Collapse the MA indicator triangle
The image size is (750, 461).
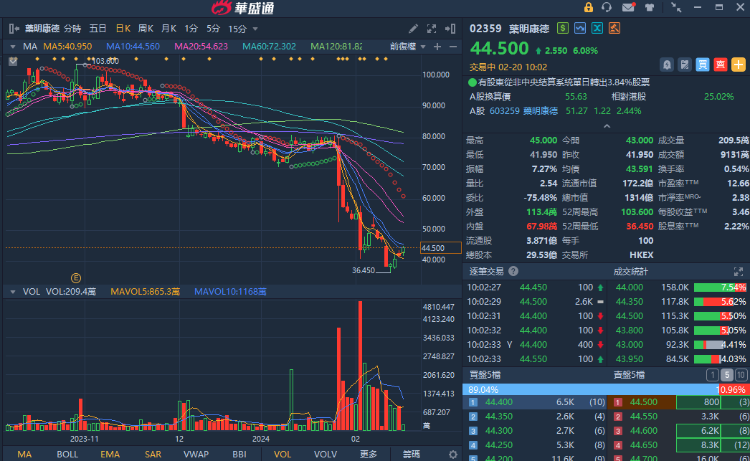13,46
